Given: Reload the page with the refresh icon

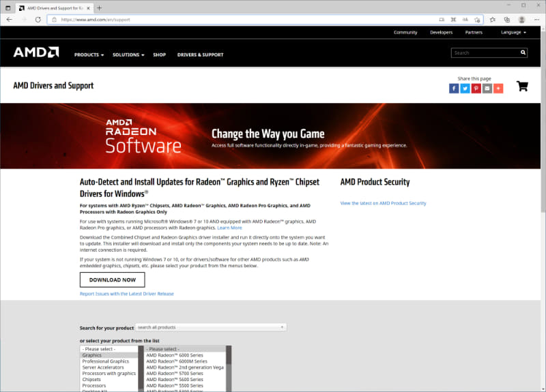Looking at the screenshot, I should (38, 20).
